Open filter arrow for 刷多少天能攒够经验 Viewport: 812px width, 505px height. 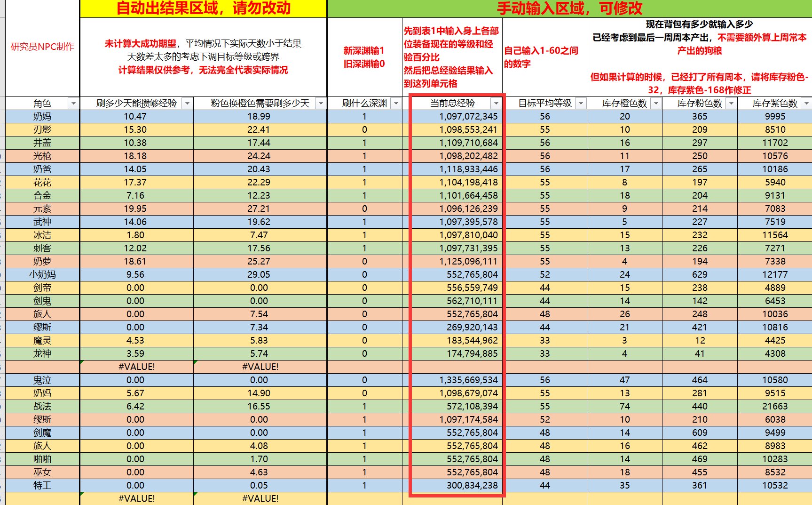click(x=187, y=104)
